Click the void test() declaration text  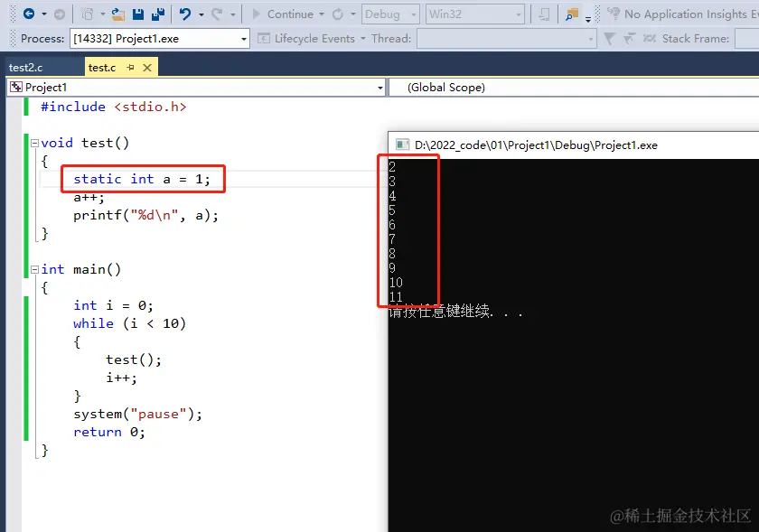pyautogui.click(x=85, y=143)
